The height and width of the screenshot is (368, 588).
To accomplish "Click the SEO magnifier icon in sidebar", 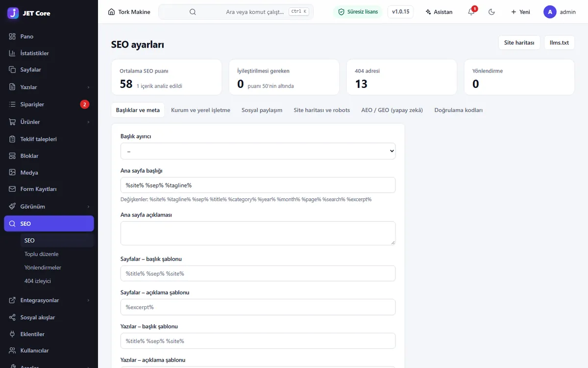I will click(12, 224).
